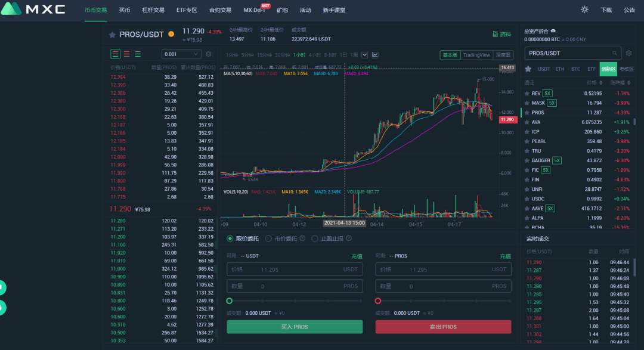This screenshot has height=350, width=644.
Task: Select the 1小时 chart interval
Action: [x=299, y=55]
